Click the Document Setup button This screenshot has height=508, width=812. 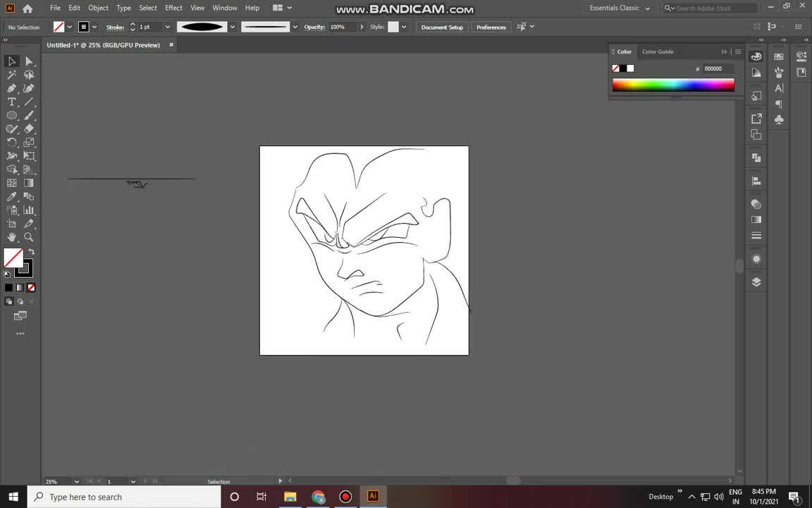coord(442,27)
